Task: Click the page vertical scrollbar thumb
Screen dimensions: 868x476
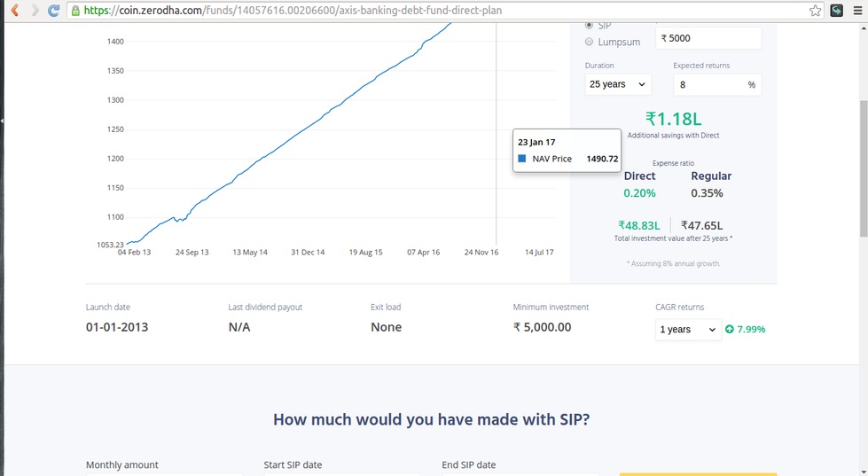Action: (863, 168)
